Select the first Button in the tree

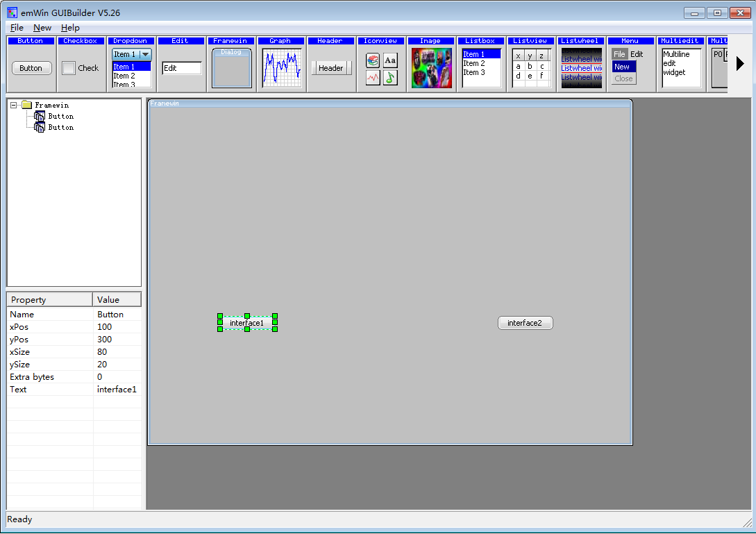click(x=61, y=116)
